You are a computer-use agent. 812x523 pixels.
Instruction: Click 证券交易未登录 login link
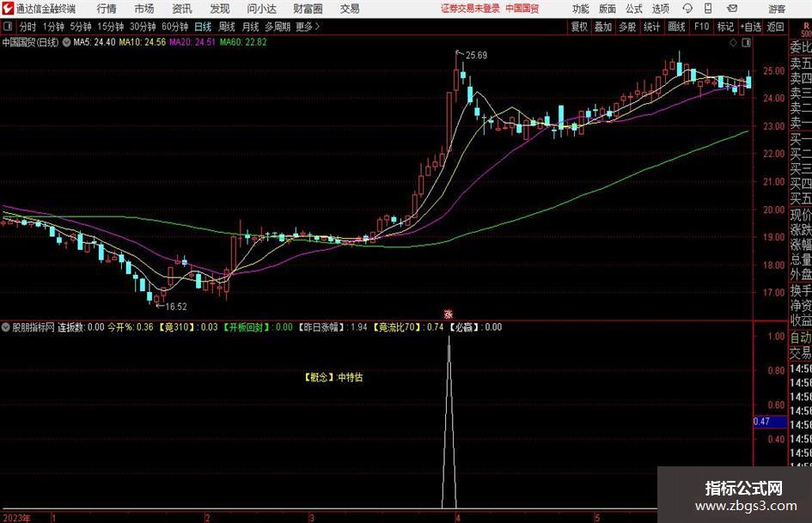470,9
